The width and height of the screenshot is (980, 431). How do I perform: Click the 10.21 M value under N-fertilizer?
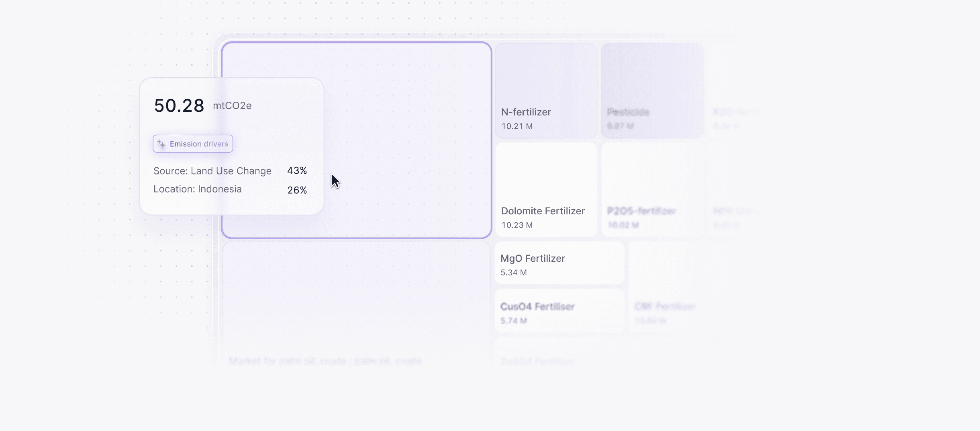pos(517,126)
